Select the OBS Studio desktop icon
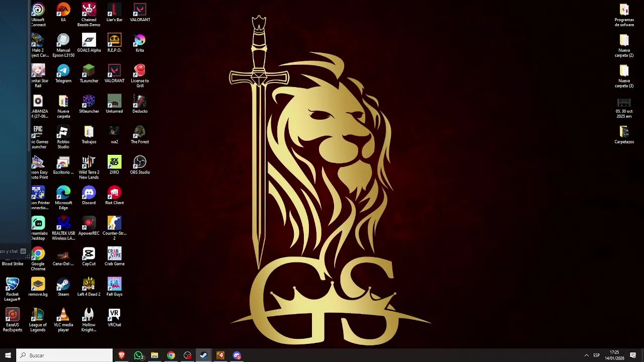This screenshot has height=362, width=644. (140, 165)
